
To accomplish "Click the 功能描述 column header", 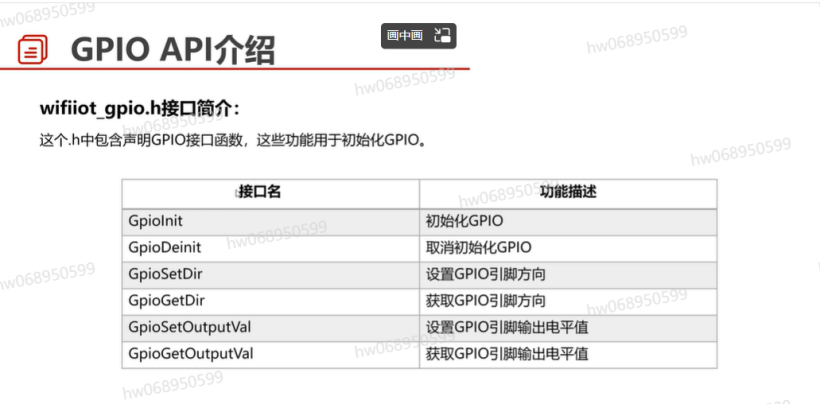I will coord(567,192).
